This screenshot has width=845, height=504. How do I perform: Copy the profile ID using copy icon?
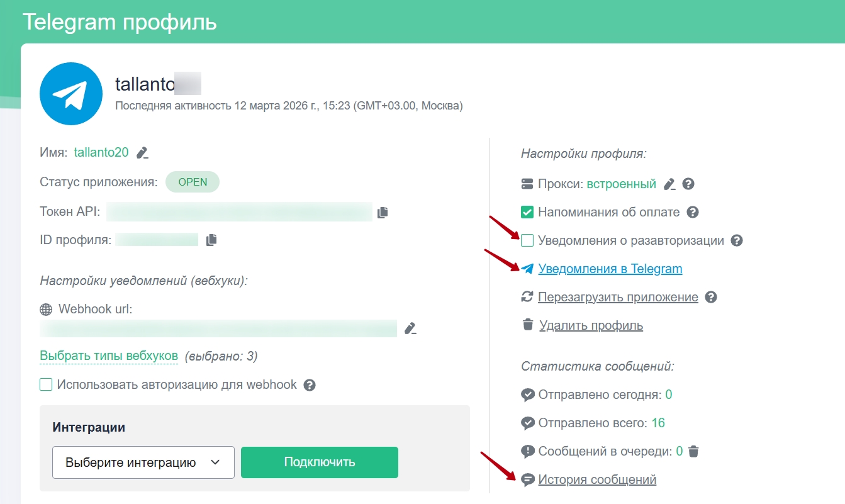pyautogui.click(x=211, y=240)
